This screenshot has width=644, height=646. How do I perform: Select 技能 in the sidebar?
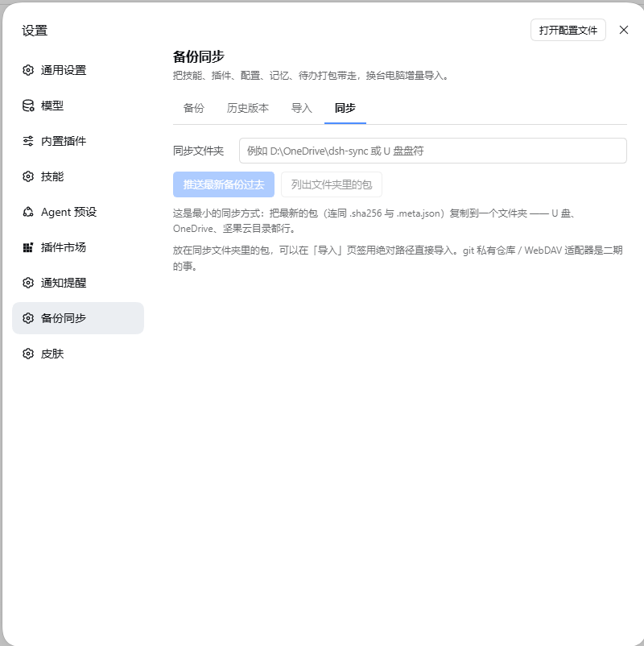click(78, 176)
